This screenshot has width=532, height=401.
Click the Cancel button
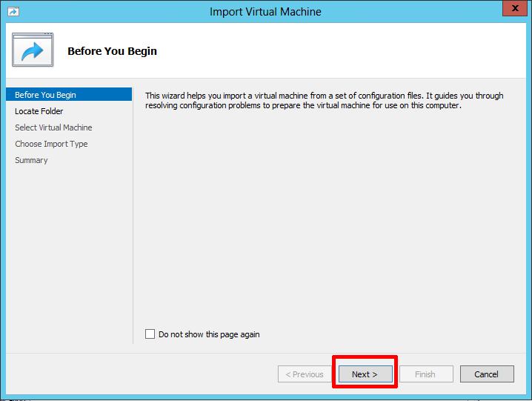click(x=487, y=374)
